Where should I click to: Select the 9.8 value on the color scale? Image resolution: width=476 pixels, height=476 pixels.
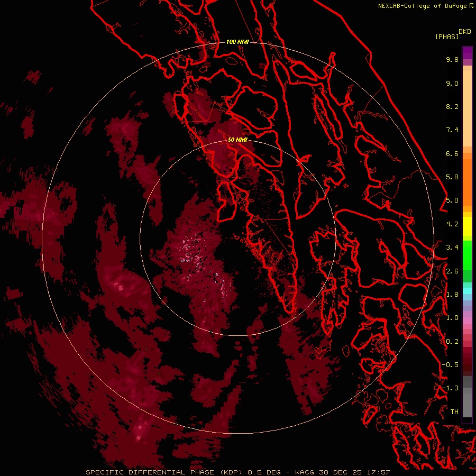click(x=452, y=59)
